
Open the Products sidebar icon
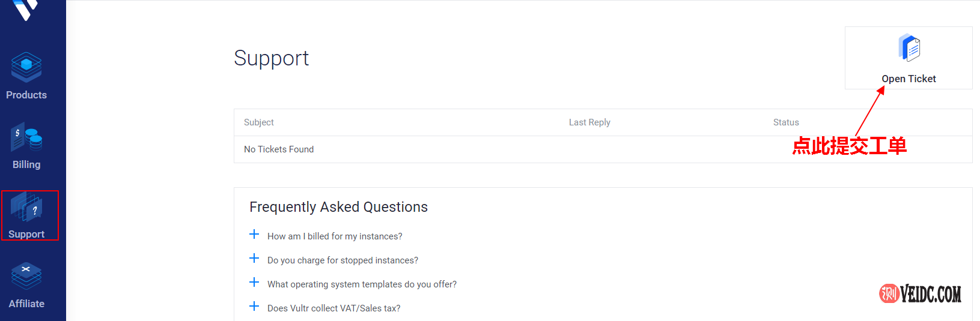pyautogui.click(x=26, y=67)
